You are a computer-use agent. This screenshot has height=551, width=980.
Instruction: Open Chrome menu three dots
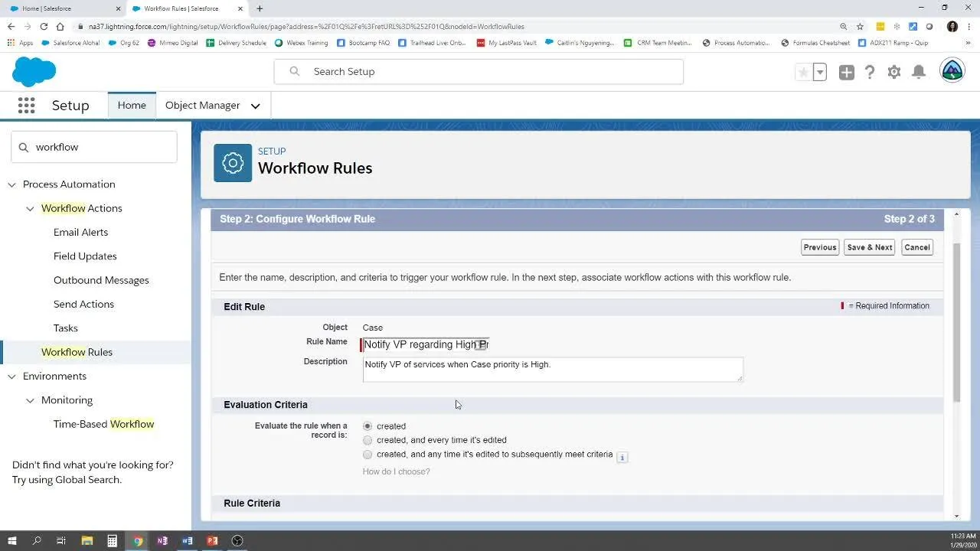pos(969,26)
